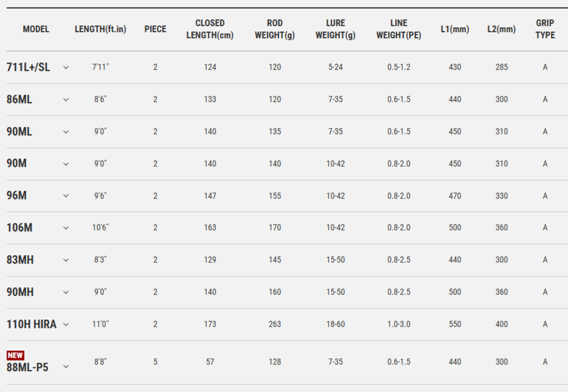Expand the 83MH row chevron
Viewport: 568px width, 392px height.
pos(66,260)
